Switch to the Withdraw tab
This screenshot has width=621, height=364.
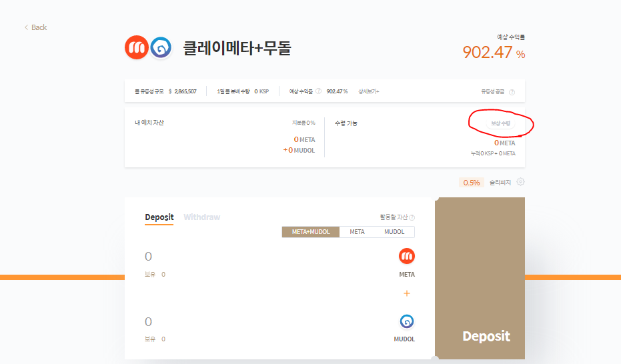pos(202,217)
